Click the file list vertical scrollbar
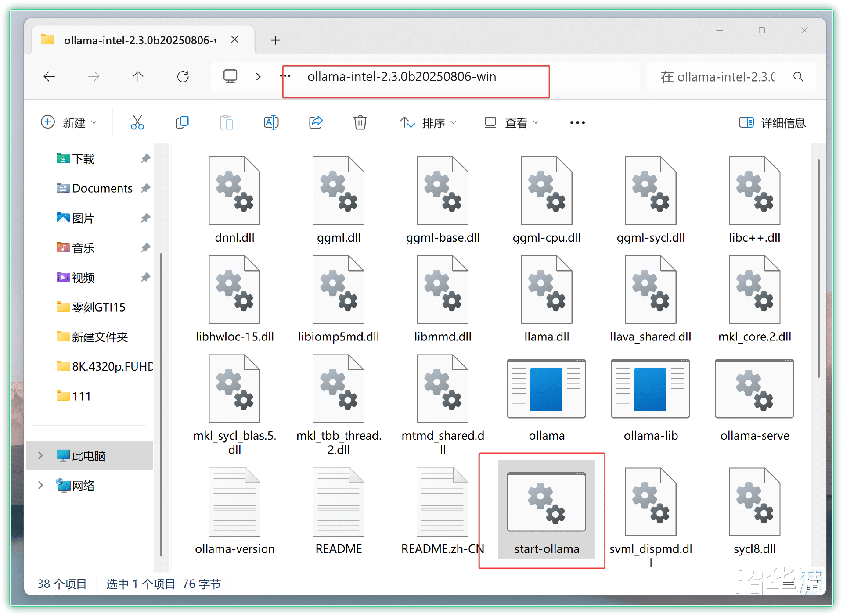843x616 pixels. (818, 268)
